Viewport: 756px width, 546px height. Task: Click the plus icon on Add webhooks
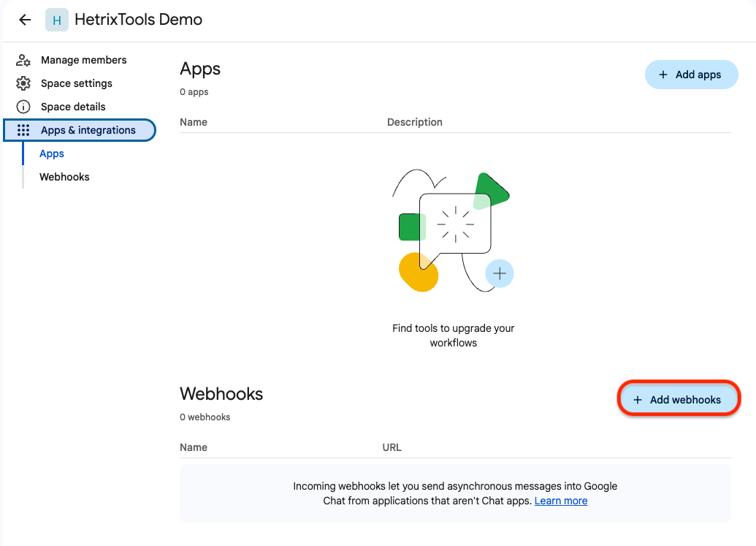tap(638, 400)
